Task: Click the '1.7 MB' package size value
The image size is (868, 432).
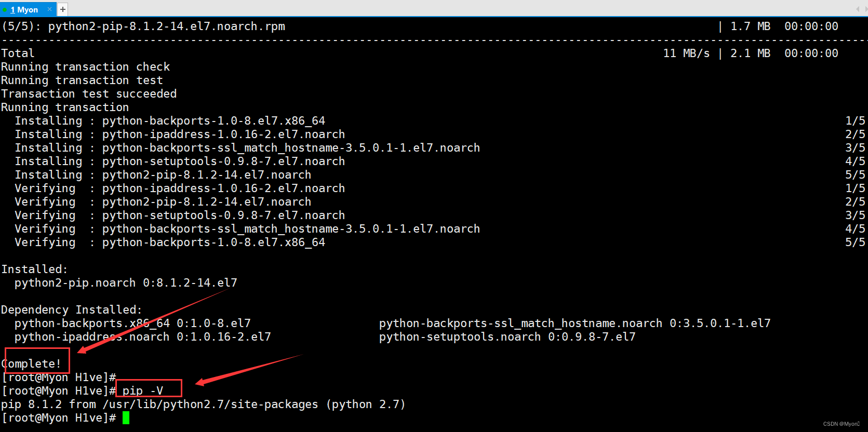Action: point(750,26)
